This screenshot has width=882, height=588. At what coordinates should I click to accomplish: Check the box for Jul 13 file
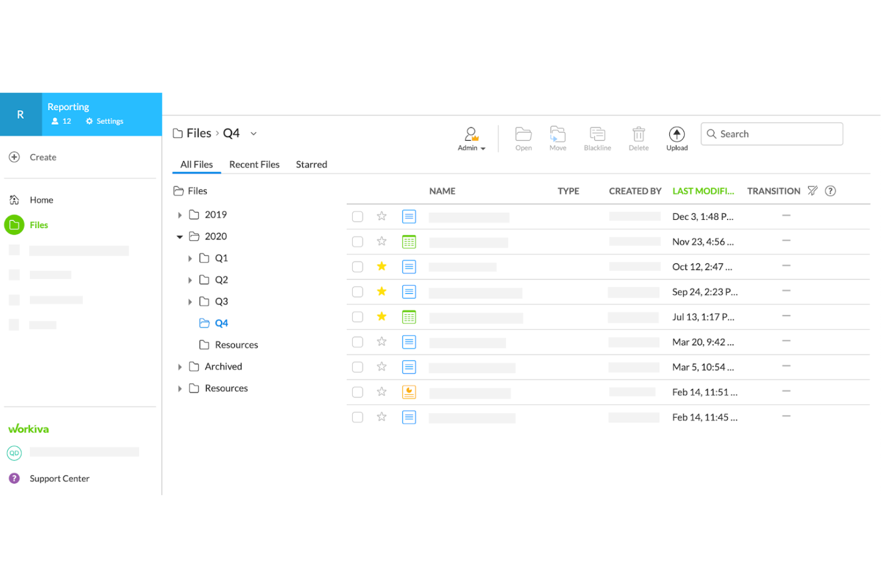click(358, 317)
